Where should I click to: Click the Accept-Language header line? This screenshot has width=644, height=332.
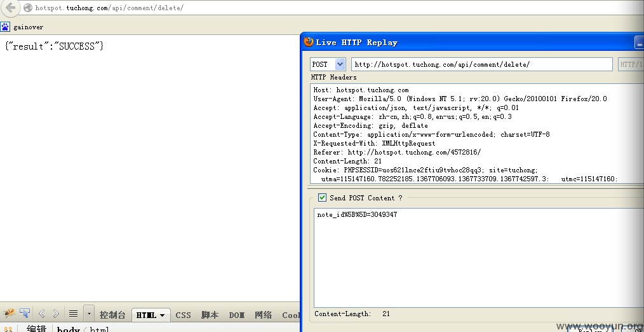[x=412, y=117]
